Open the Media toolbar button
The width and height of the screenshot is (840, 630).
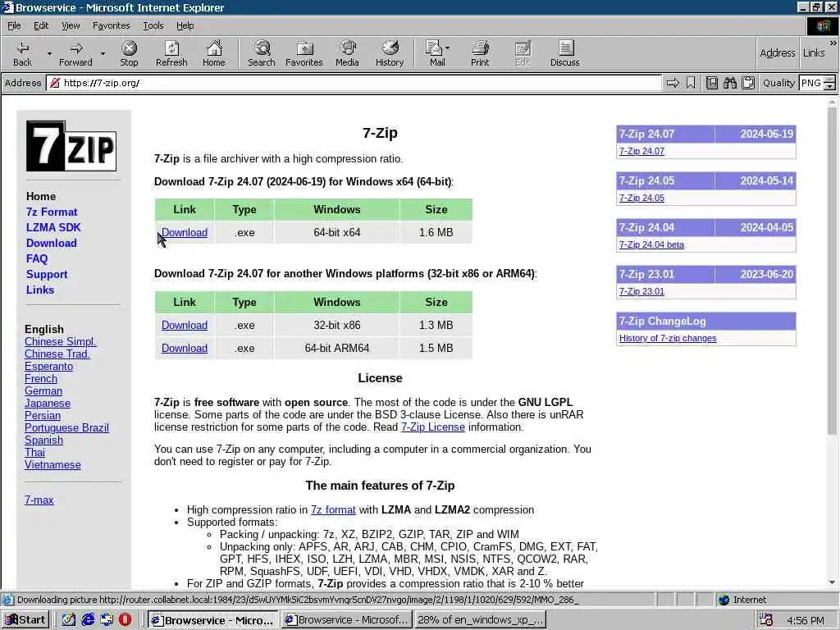click(x=347, y=53)
